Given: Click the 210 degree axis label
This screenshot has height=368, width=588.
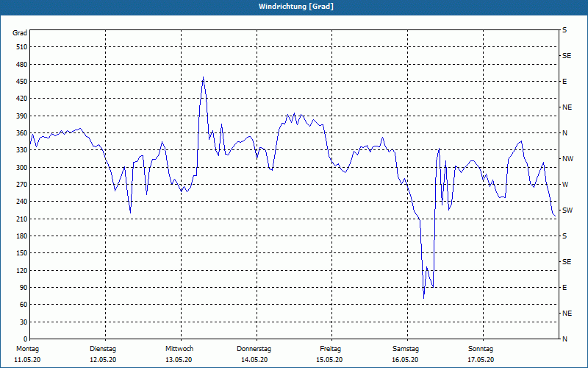Looking at the screenshot, I should click(22, 219).
